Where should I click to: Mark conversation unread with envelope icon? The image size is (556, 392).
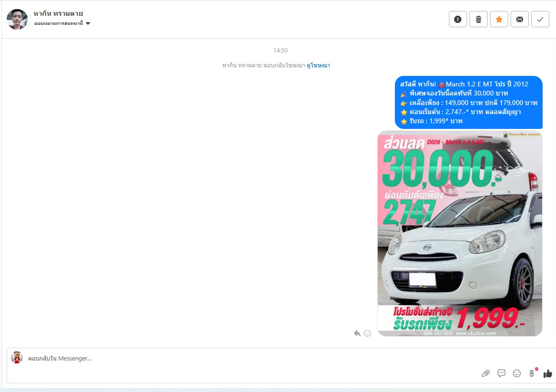[x=520, y=19]
